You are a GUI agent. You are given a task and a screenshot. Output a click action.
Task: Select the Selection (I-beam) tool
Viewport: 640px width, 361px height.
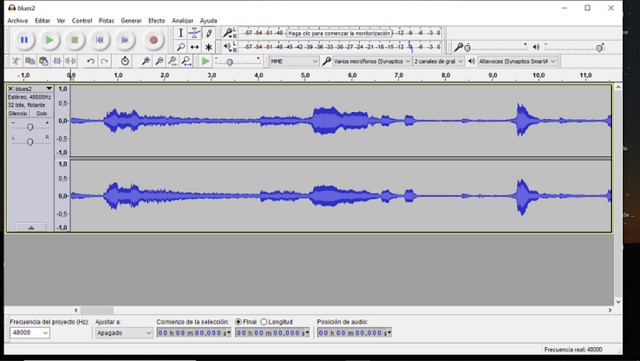(x=180, y=33)
